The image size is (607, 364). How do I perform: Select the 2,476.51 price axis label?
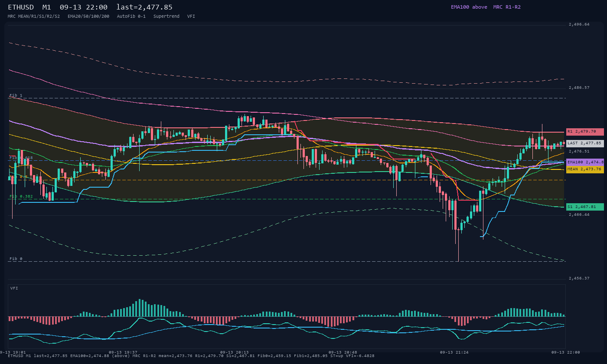(x=579, y=152)
